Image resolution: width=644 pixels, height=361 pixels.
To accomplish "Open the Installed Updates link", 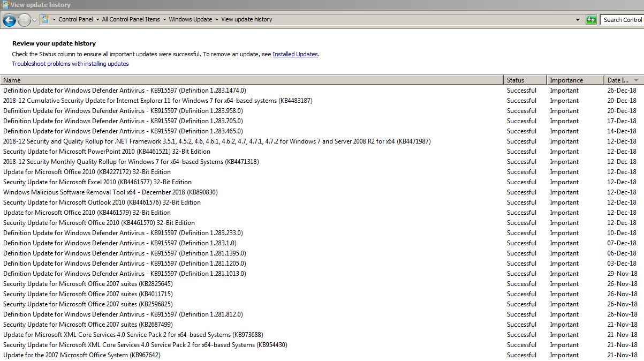I will (x=295, y=54).
